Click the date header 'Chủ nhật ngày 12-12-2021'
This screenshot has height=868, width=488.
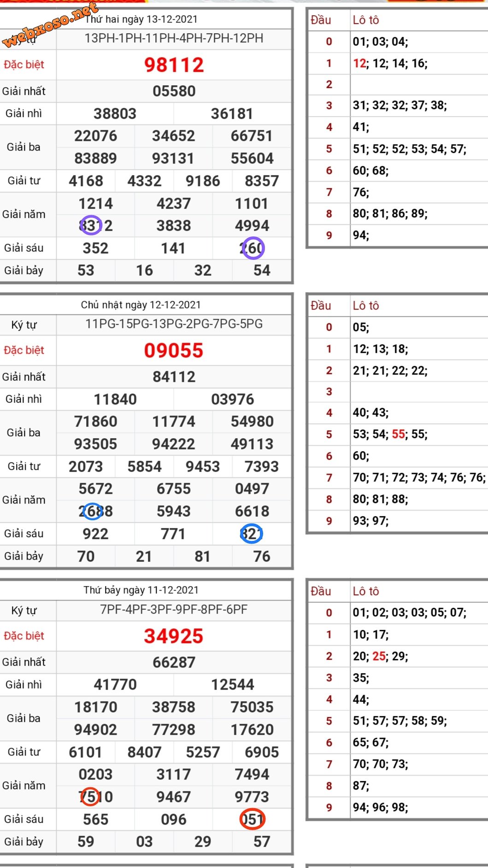(141, 305)
